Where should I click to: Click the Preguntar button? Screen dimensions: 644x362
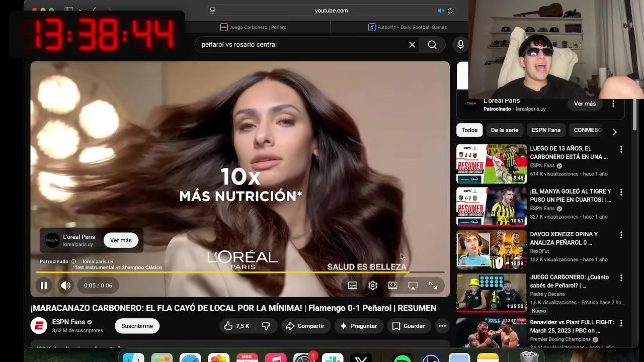click(359, 326)
